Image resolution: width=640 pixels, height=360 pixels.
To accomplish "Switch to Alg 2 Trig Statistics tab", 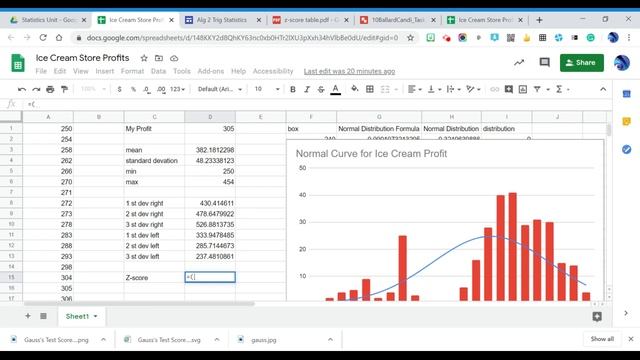I will click(x=222, y=20).
